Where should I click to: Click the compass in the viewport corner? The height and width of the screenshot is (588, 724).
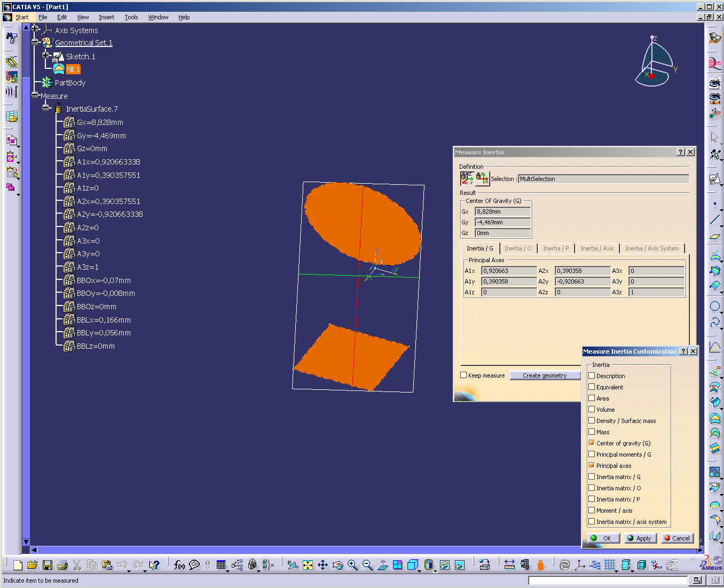coord(656,61)
